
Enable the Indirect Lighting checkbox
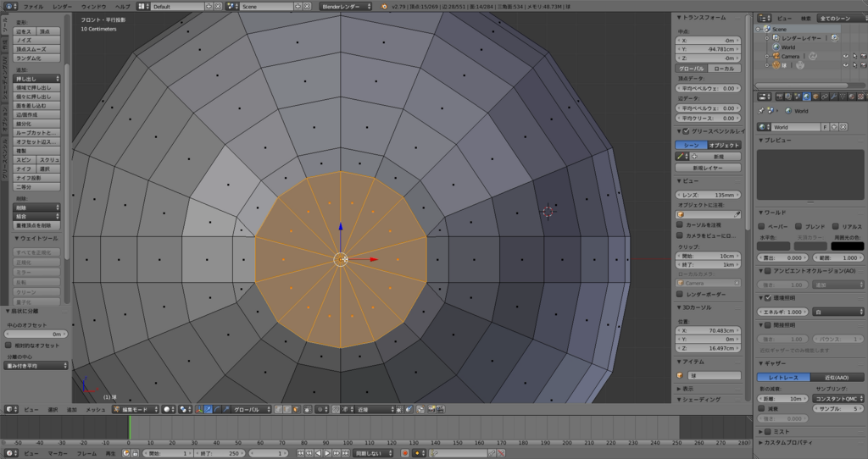point(768,324)
